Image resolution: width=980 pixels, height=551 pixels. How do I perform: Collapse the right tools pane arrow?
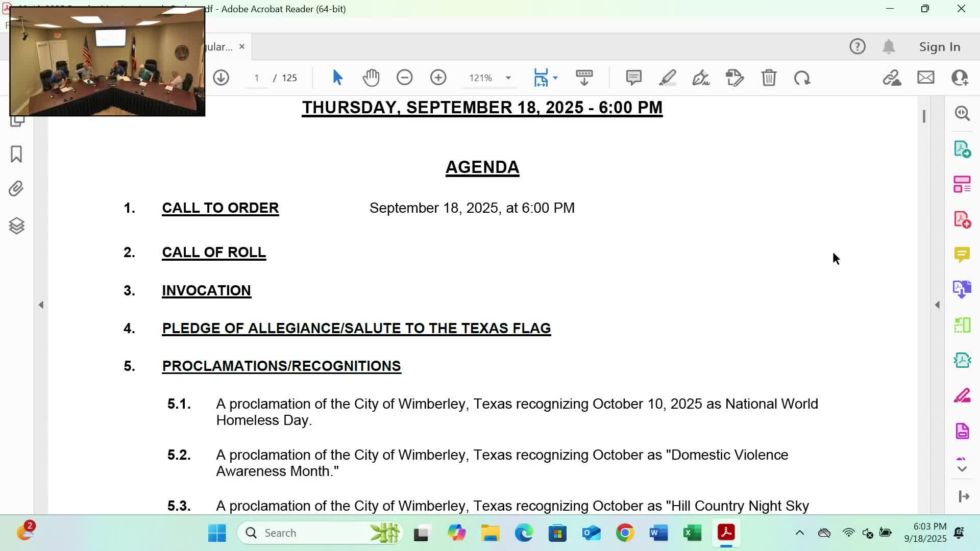pyautogui.click(x=937, y=305)
